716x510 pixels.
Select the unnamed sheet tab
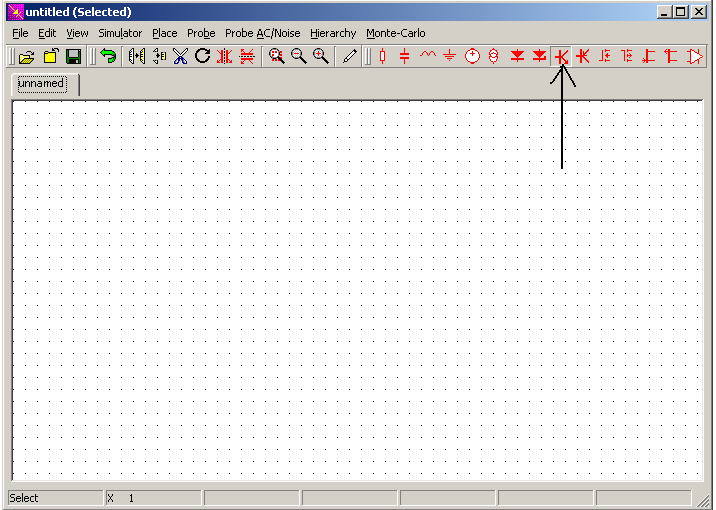click(x=44, y=84)
